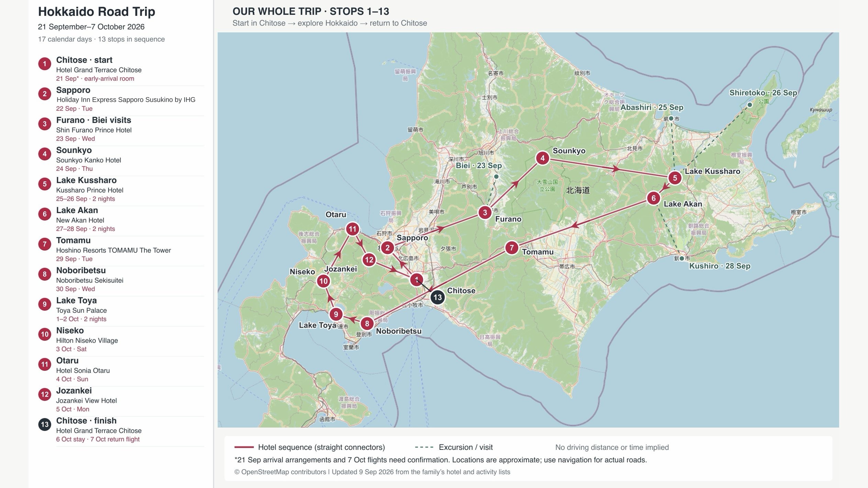Screen dimensions: 868x488
Task: Select map marker 8 at Noboribetsu
Action: [367, 324]
